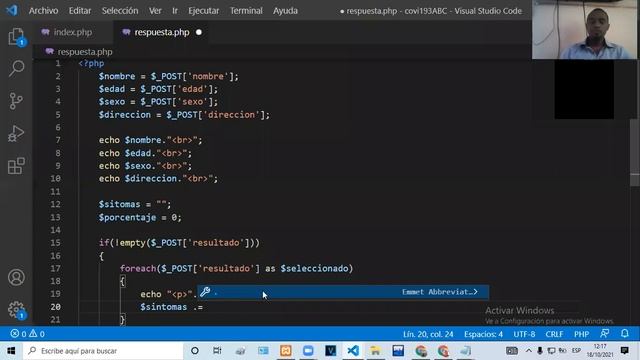
Task: Expand suggestion details chevron arrow
Action: (476, 292)
